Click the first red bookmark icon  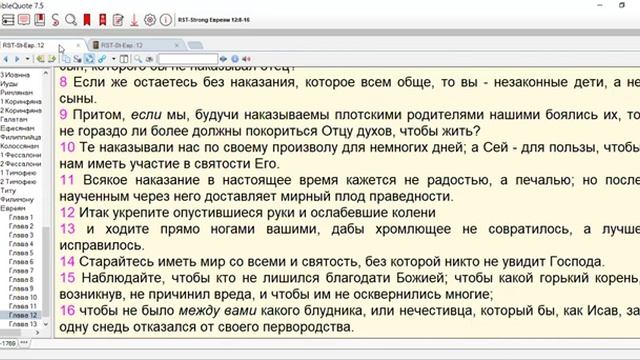[87, 20]
